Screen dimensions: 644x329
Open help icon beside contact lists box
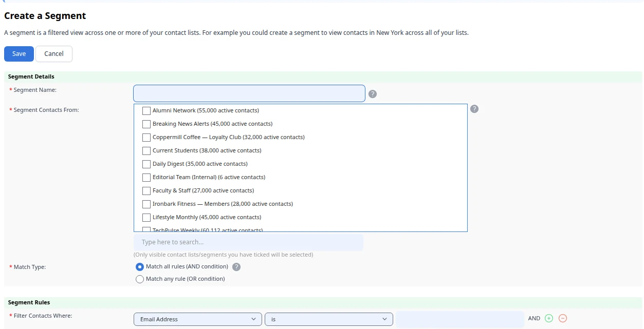(x=474, y=109)
